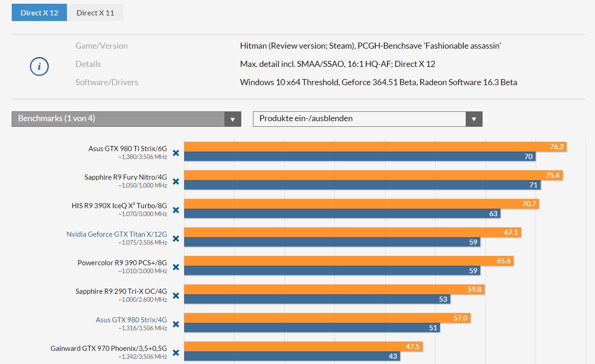This screenshot has height=364, width=595.
Task: Switch to the Direct X 12 tab
Action: (x=39, y=13)
